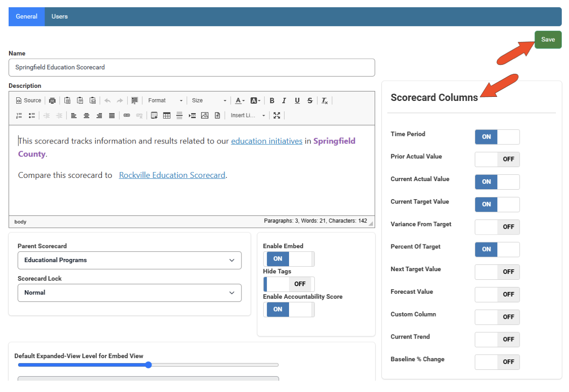Open the Parent Scorecard dropdown

click(x=130, y=260)
